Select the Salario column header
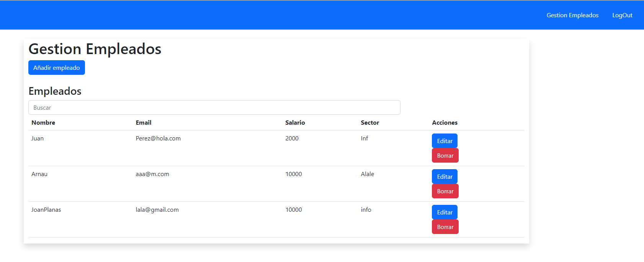The height and width of the screenshot is (262, 644). [295, 123]
